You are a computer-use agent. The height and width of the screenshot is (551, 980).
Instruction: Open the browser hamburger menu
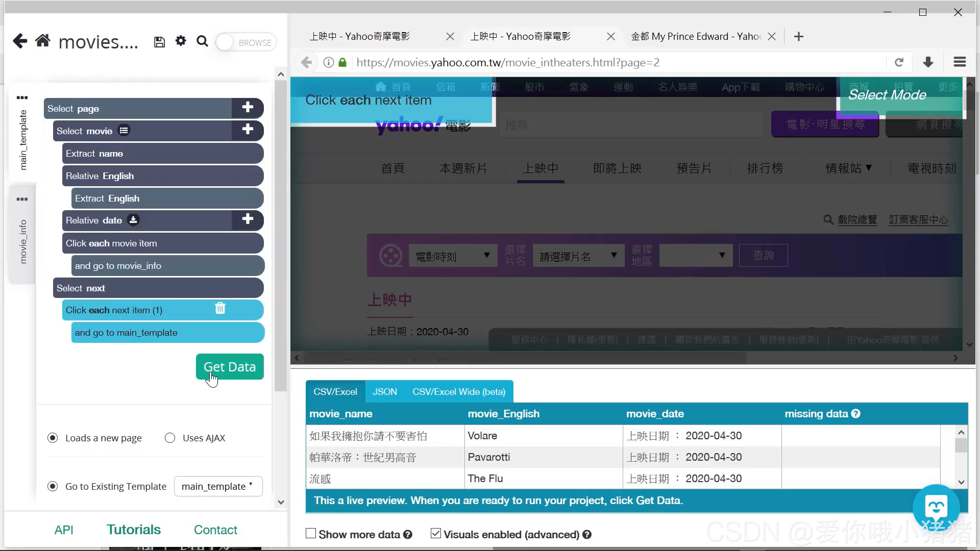pos(959,62)
